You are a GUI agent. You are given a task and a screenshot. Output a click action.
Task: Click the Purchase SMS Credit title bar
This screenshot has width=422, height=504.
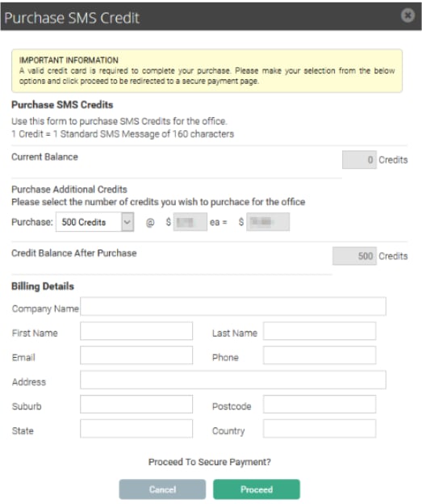click(211, 17)
